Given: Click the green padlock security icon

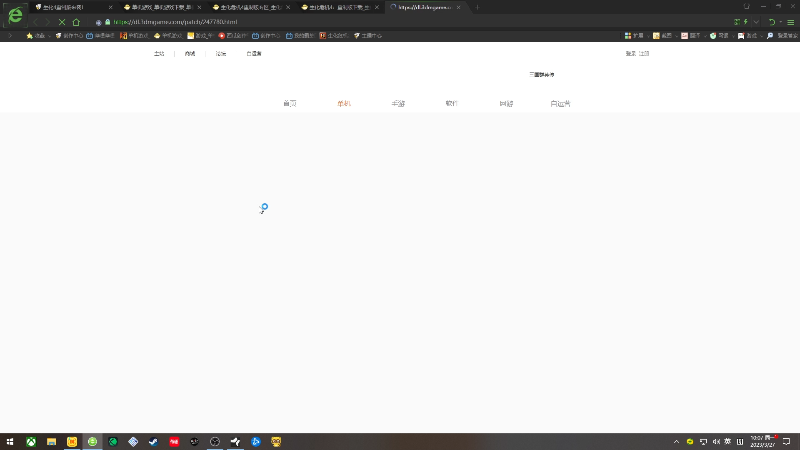Looking at the screenshot, I should pos(108,22).
